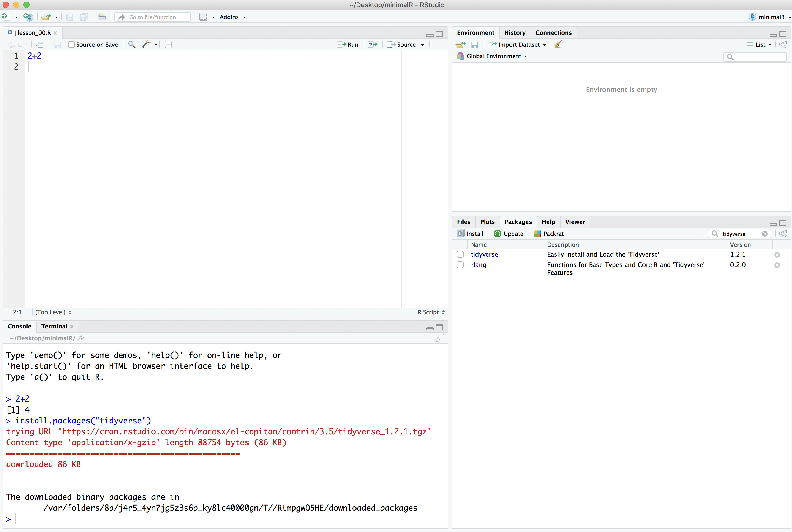The image size is (792, 532).
Task: Open the Addins dropdown menu
Action: 232,17
